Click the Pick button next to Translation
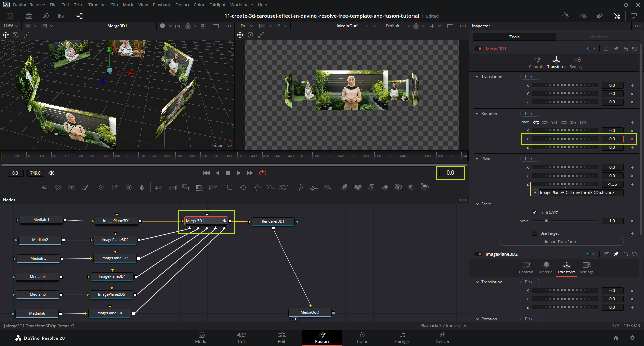This screenshot has height=346, width=644. coord(530,77)
